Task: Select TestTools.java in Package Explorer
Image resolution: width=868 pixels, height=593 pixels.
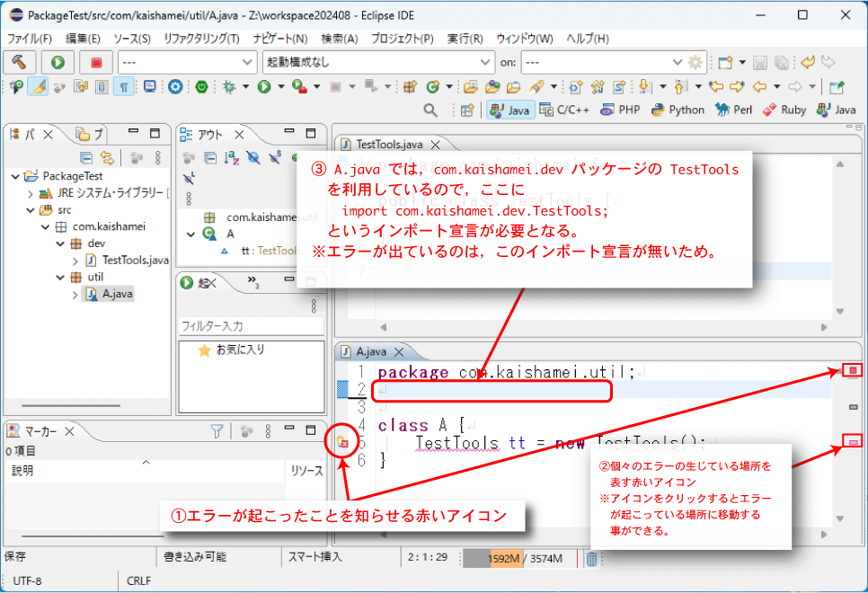Action: point(127,261)
